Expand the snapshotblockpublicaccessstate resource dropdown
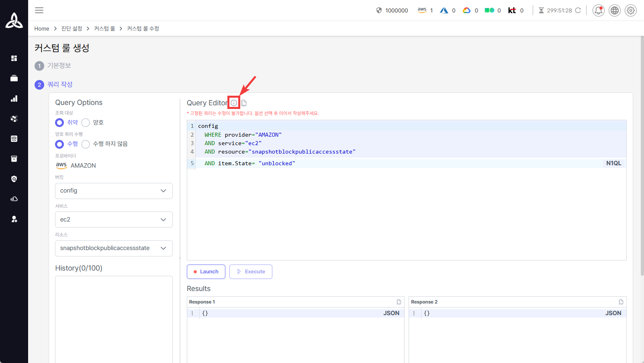This screenshot has width=644, height=363. click(x=114, y=248)
